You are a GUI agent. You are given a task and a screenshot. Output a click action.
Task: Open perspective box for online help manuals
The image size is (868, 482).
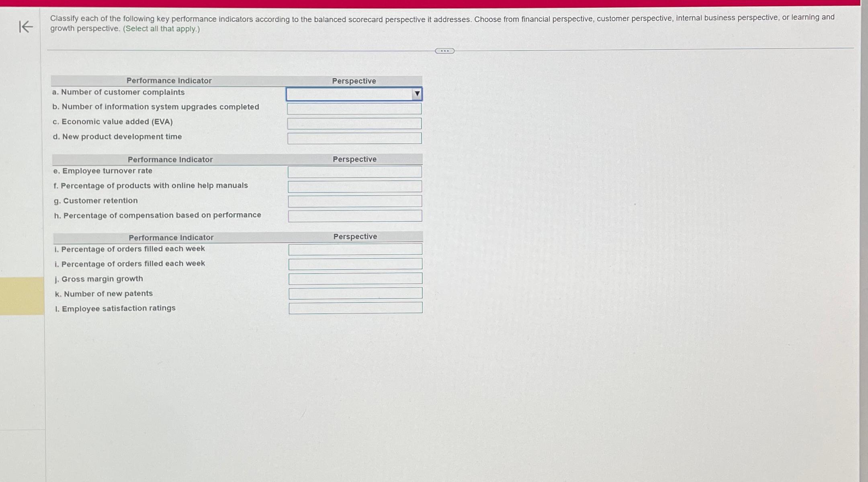[354, 186]
